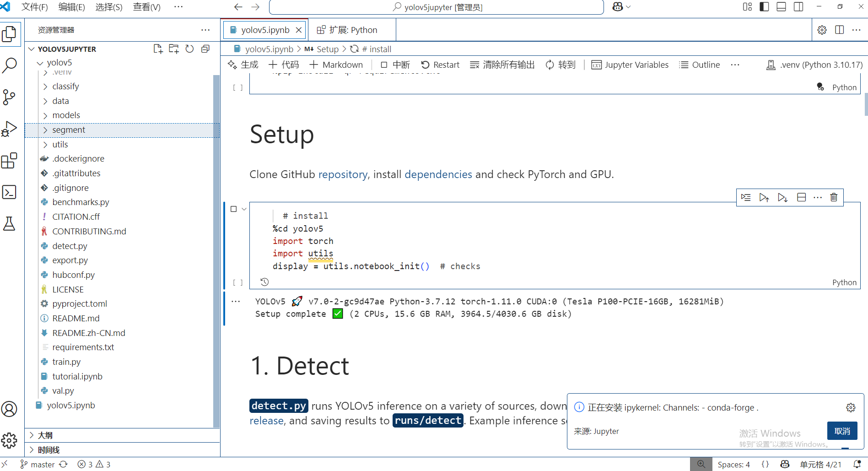This screenshot has width=868, height=471.
Task: Open the dependencies link
Action: tap(438, 174)
